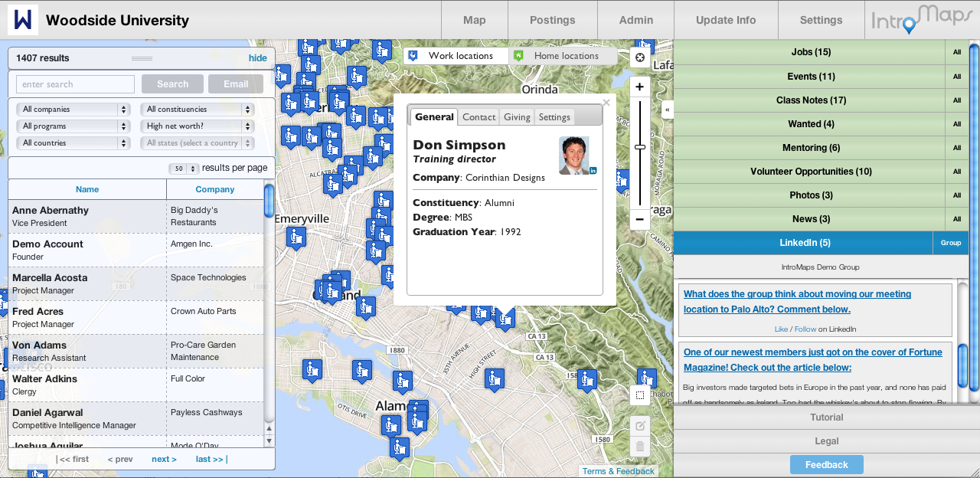
Task: Click the IntroMaps logo in header
Action: (922, 20)
